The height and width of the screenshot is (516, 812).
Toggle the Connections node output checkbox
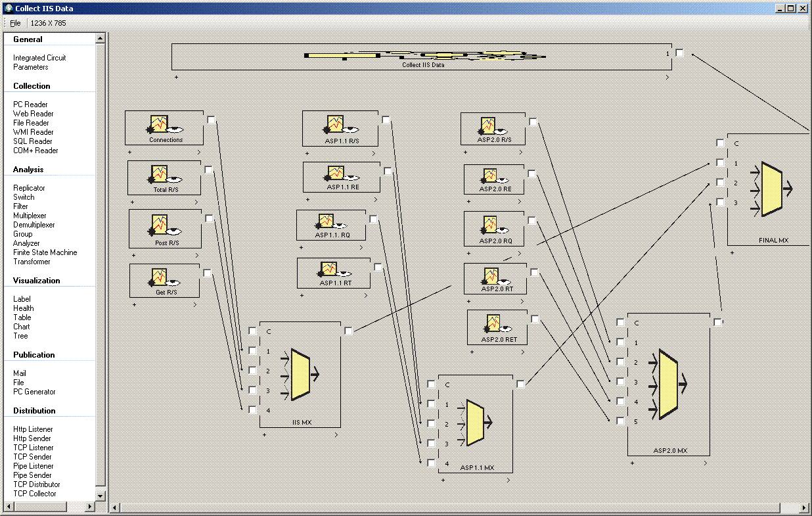pyautogui.click(x=212, y=120)
